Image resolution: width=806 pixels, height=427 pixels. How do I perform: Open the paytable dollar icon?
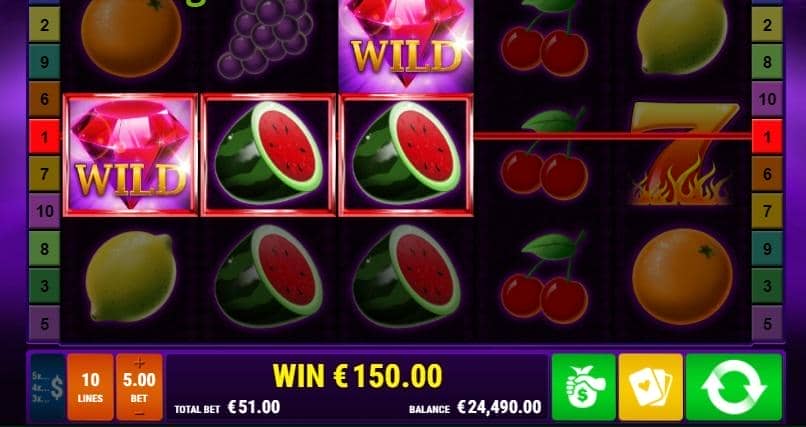48,387
